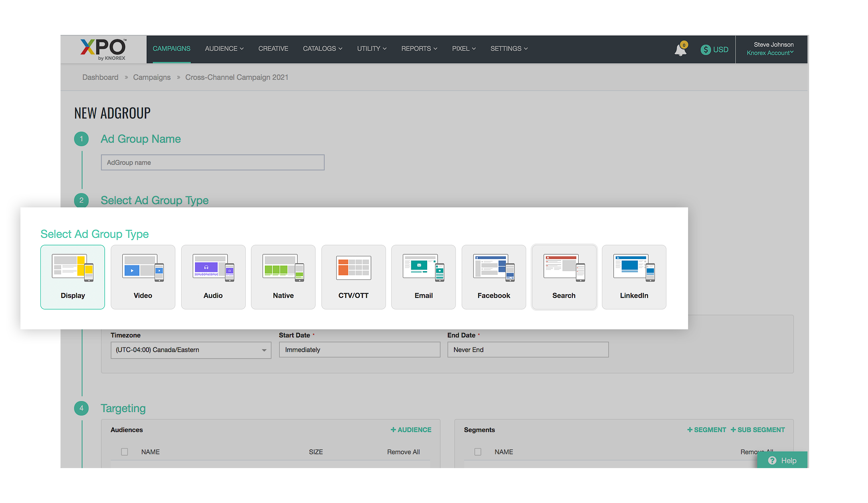This screenshot has width=868, height=503.
Task: Select the Native ad group type
Action: 283,277
